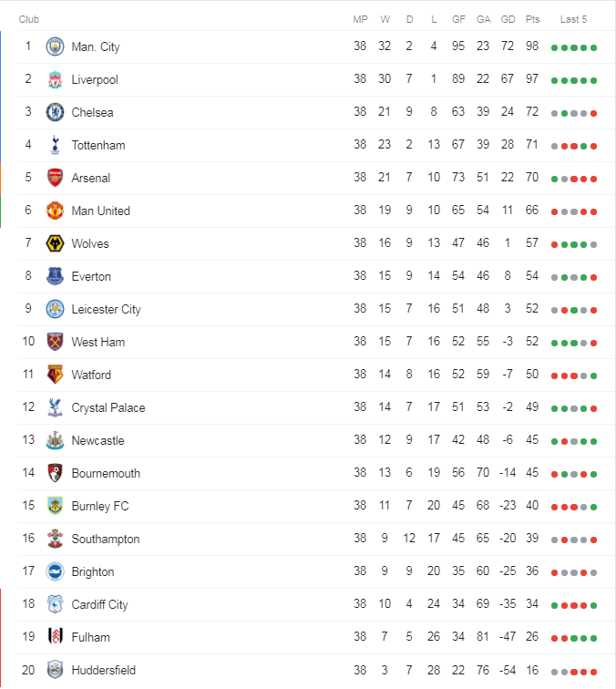Viewport: 616px width, 689px height.
Task: Click the Pts column header
Action: tap(532, 19)
